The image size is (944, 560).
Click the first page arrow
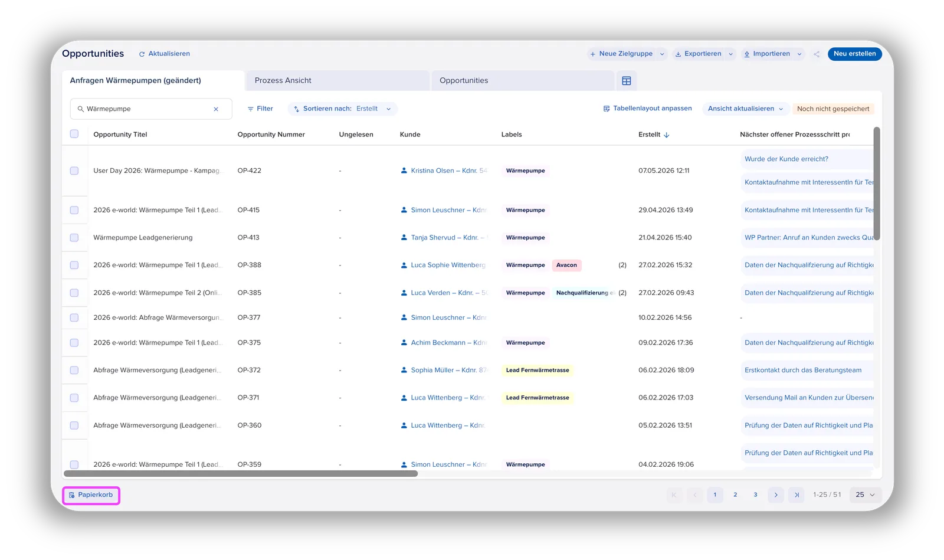[674, 495]
